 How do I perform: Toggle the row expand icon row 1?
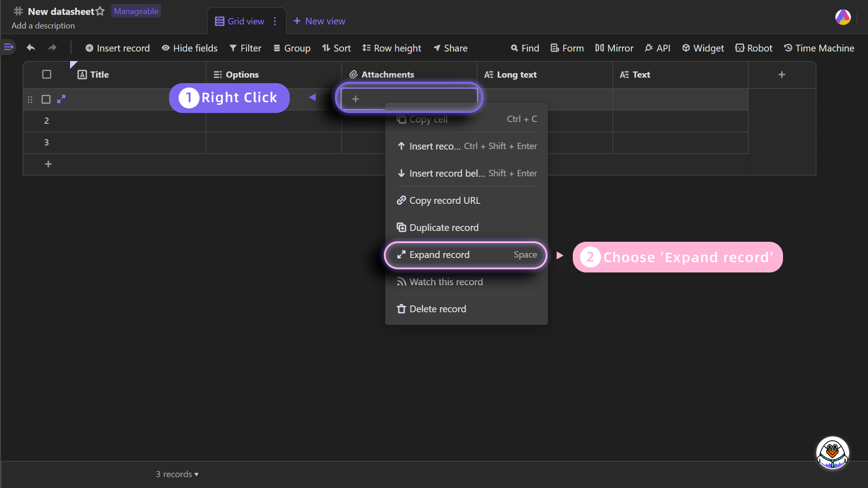click(x=61, y=99)
